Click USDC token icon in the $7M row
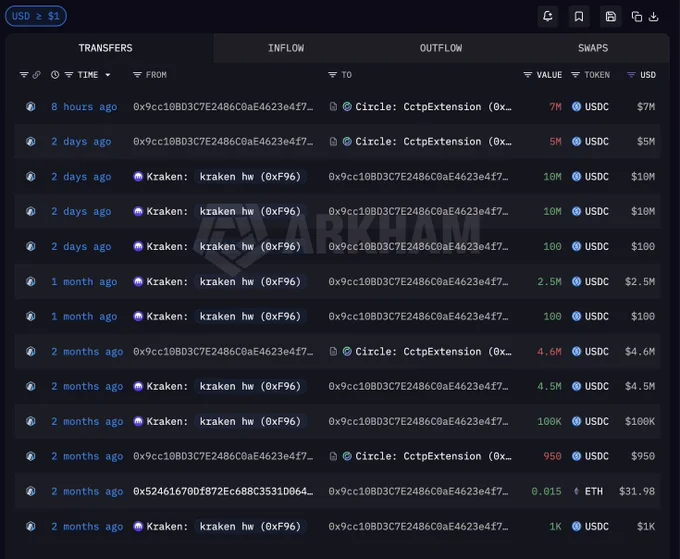Screen dimensions: 680x559 (x=576, y=107)
